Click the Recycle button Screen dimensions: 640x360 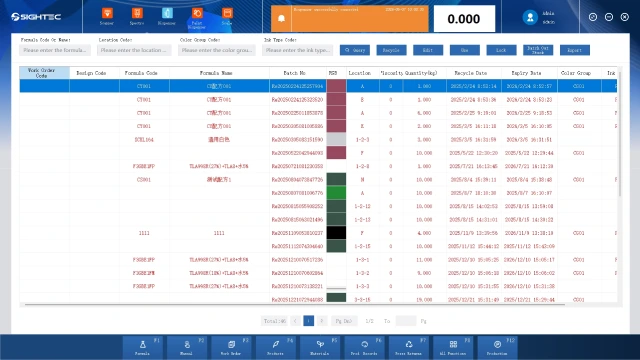click(x=391, y=50)
